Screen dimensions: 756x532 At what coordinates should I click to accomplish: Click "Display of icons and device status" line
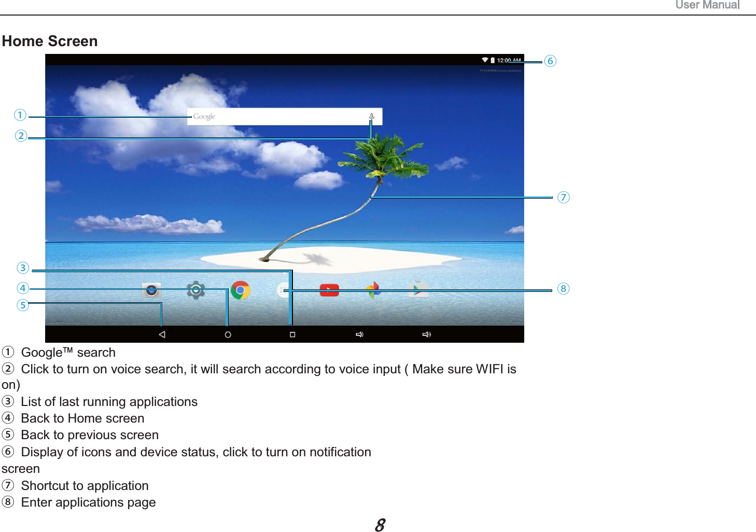pos(187,452)
